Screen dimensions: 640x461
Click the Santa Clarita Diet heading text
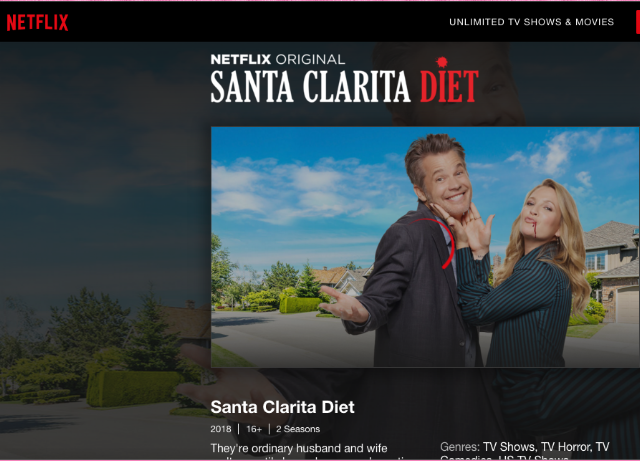click(282, 407)
